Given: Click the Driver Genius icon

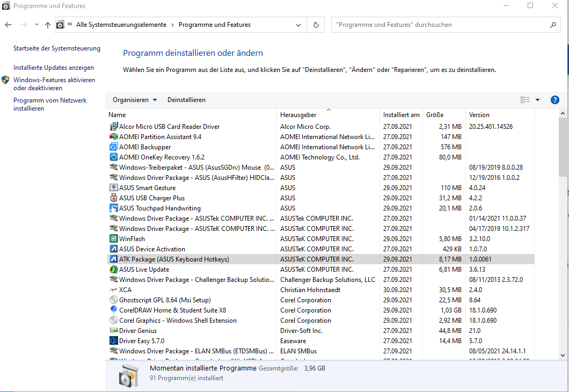Looking at the screenshot, I should (x=114, y=330).
